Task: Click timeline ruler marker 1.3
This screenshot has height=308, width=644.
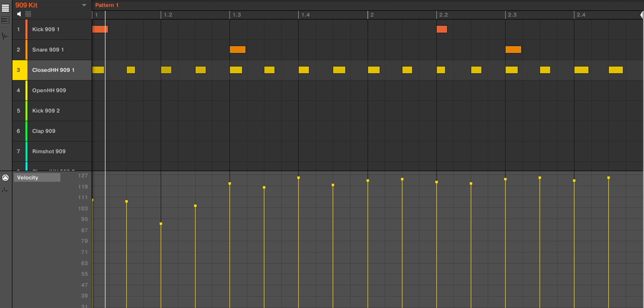Action: [x=236, y=15]
